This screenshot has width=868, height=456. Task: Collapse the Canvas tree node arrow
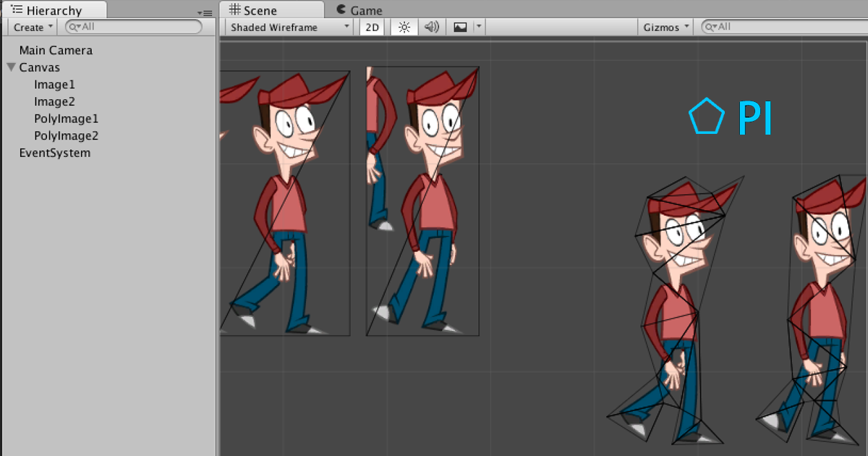pos(11,67)
